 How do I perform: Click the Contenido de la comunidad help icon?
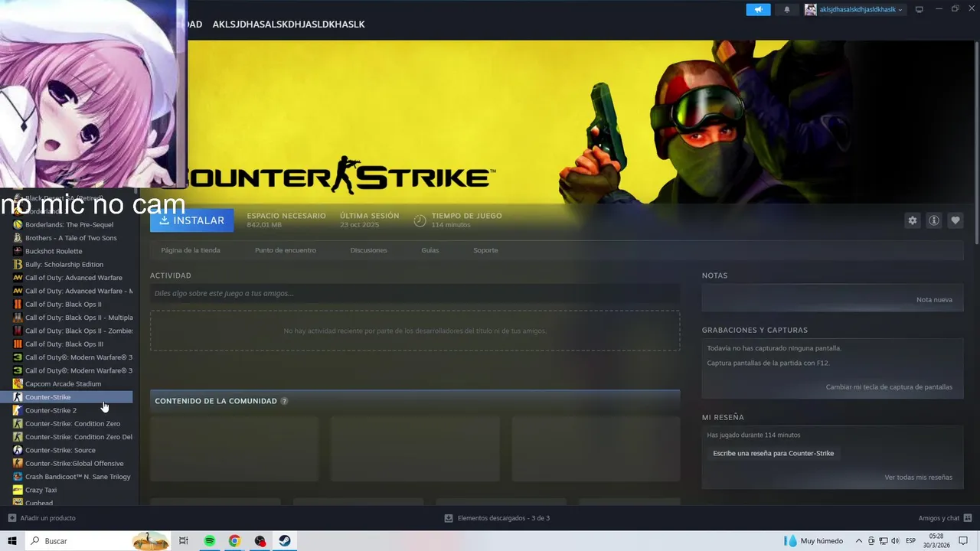[x=284, y=401]
